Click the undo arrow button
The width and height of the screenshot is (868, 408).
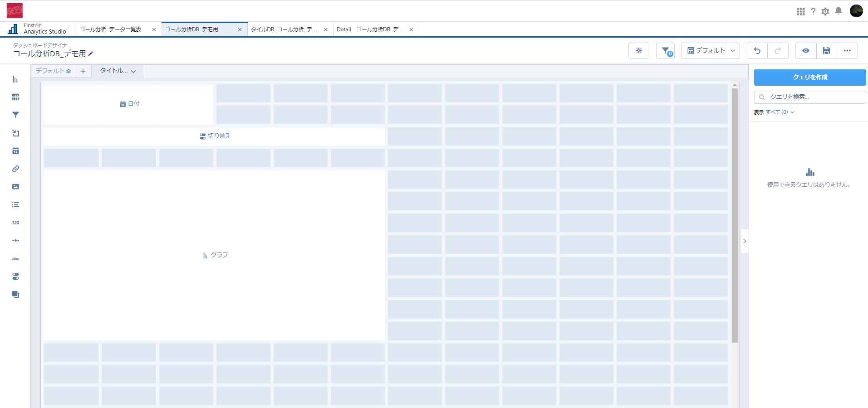tap(757, 51)
